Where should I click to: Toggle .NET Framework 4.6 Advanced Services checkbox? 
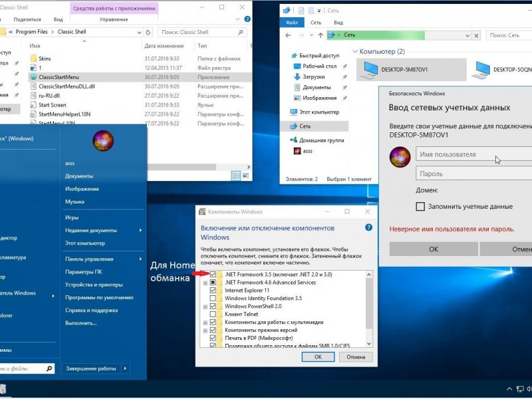[x=213, y=282]
